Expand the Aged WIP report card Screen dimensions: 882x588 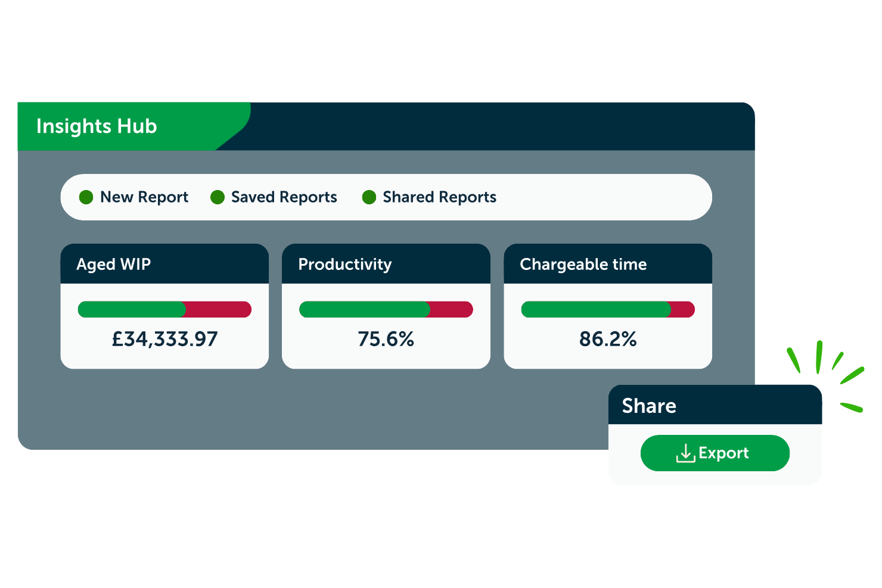pos(164,306)
